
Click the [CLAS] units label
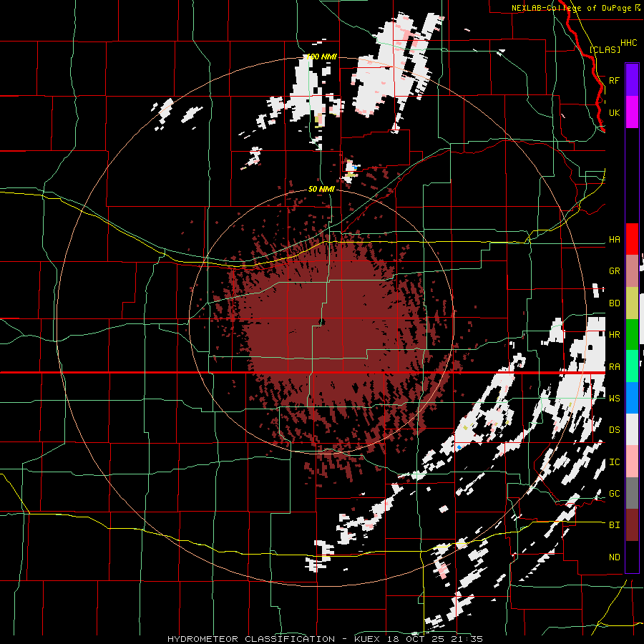(605, 50)
